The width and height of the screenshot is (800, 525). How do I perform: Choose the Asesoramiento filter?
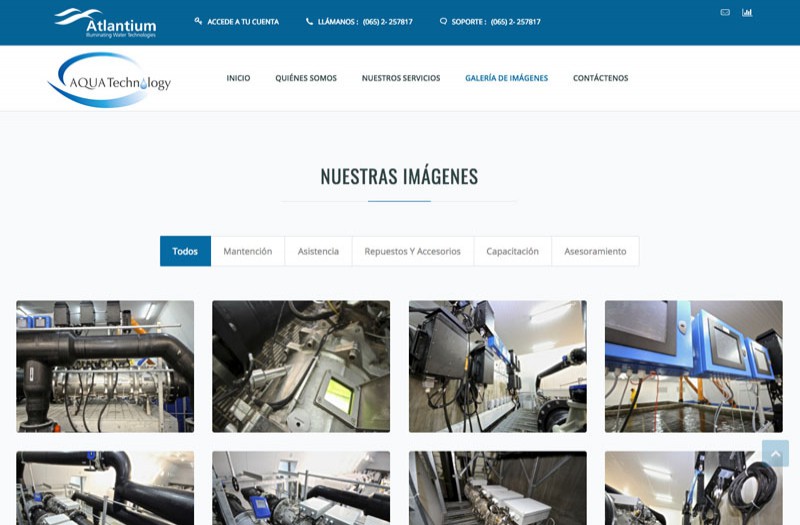coord(595,251)
